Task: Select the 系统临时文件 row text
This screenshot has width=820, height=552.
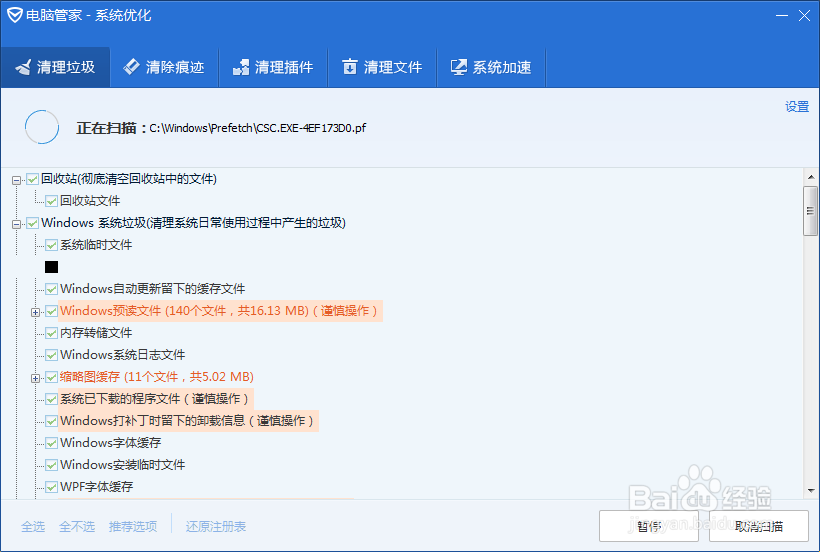Action: click(x=96, y=245)
